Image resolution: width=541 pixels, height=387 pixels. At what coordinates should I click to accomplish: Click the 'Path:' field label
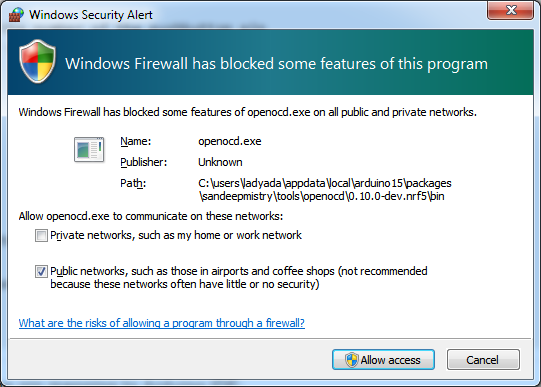tap(133, 183)
